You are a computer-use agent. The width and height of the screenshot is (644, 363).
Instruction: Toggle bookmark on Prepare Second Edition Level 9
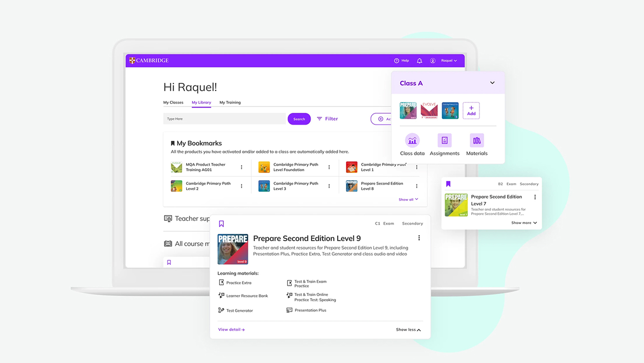coord(221,224)
